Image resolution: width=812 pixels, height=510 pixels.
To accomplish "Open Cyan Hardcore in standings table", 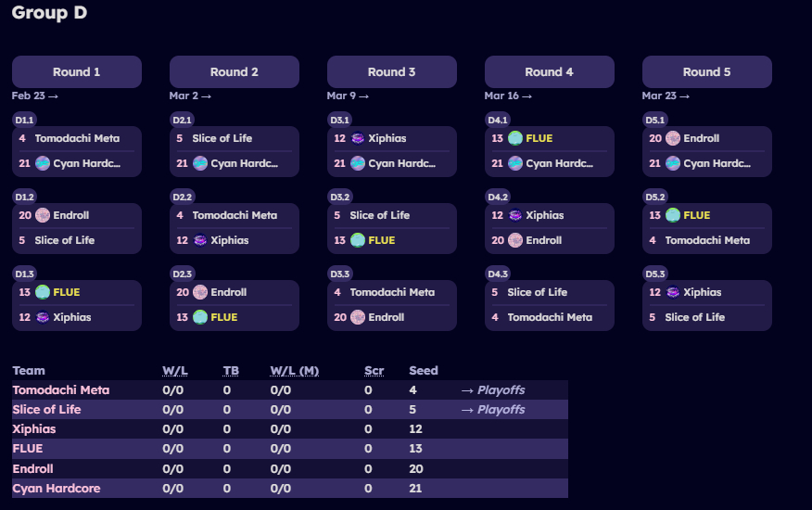I will point(57,489).
